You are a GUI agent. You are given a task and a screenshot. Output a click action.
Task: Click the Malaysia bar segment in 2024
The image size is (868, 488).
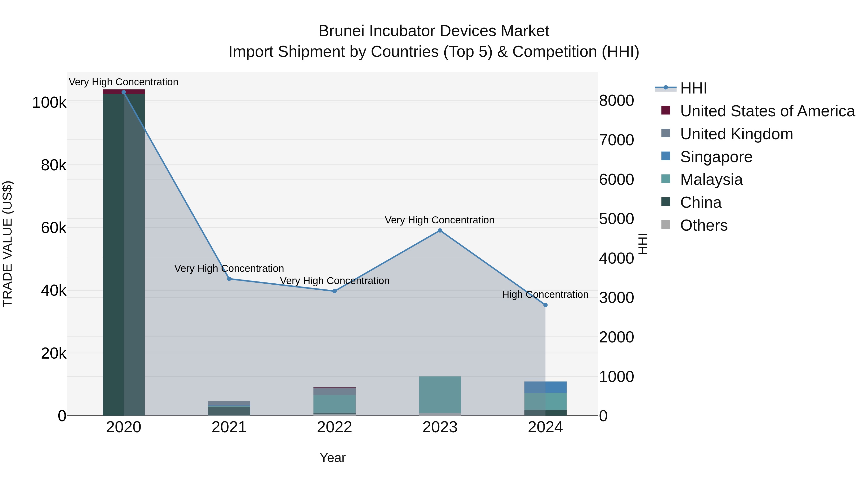pyautogui.click(x=546, y=401)
